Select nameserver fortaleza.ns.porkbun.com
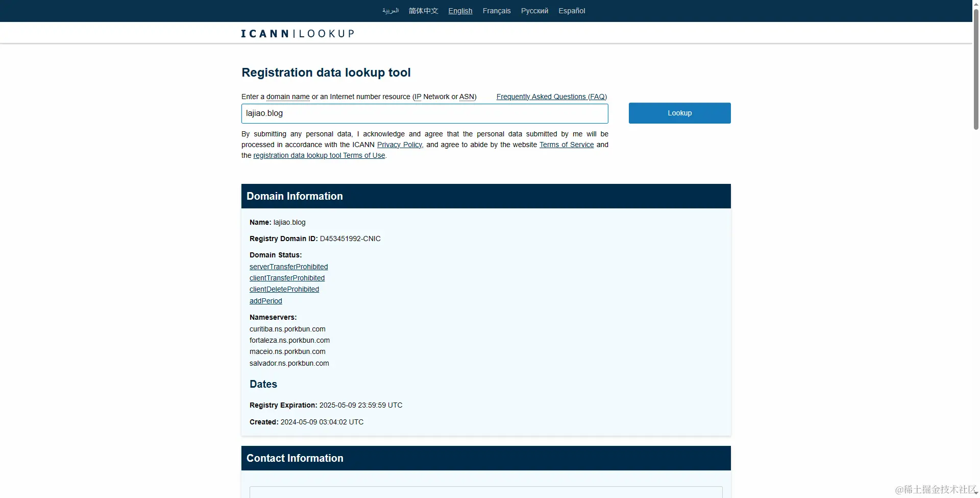 pyautogui.click(x=289, y=340)
